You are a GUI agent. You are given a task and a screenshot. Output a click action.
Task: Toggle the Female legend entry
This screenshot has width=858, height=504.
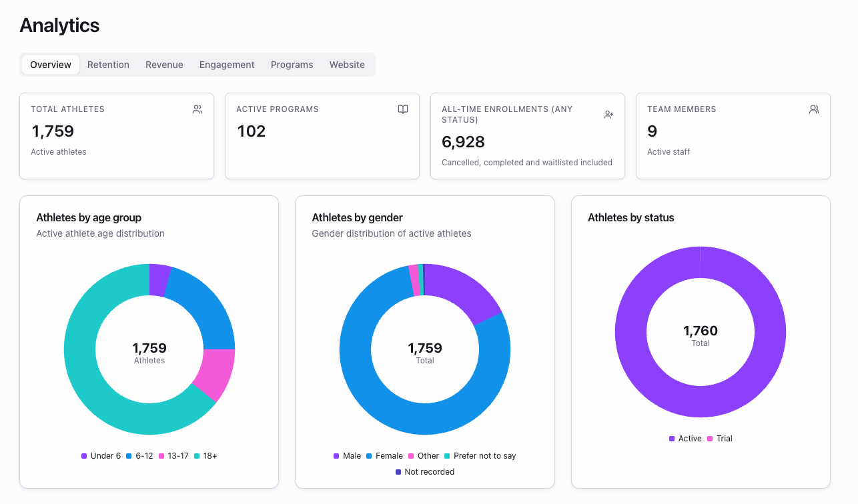[x=384, y=456]
